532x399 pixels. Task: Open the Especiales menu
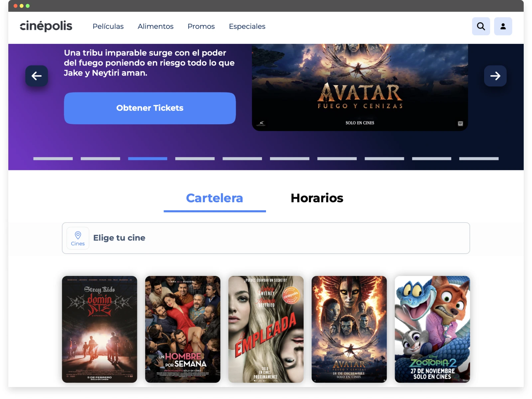247,26
